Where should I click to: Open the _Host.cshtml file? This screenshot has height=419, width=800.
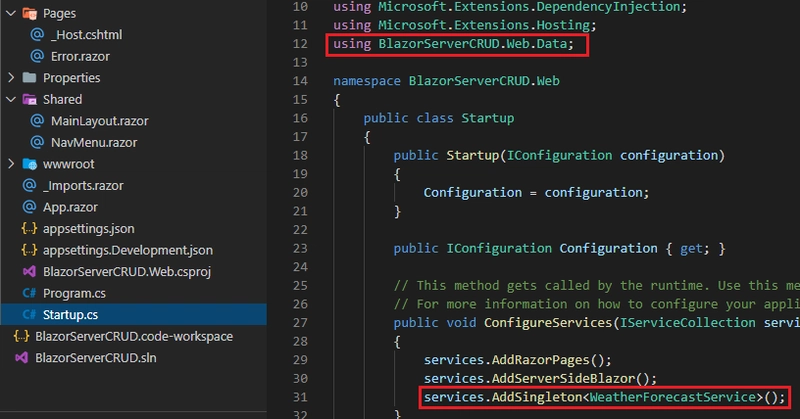[86, 35]
